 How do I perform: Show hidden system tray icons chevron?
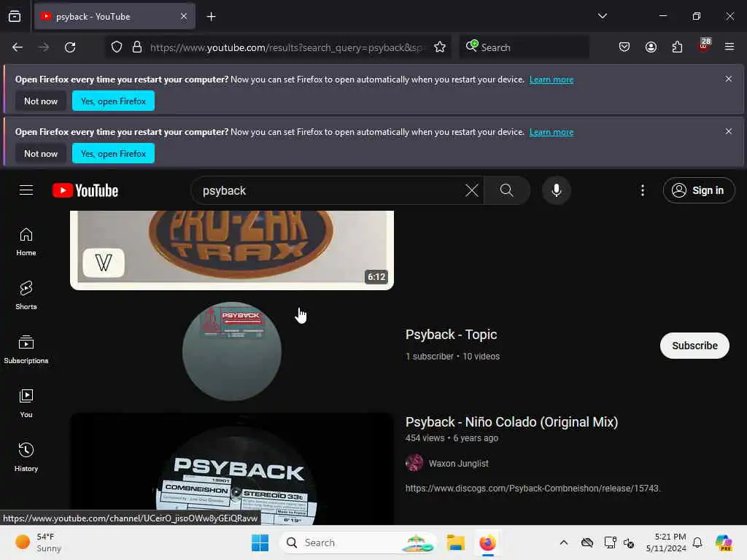click(x=564, y=542)
